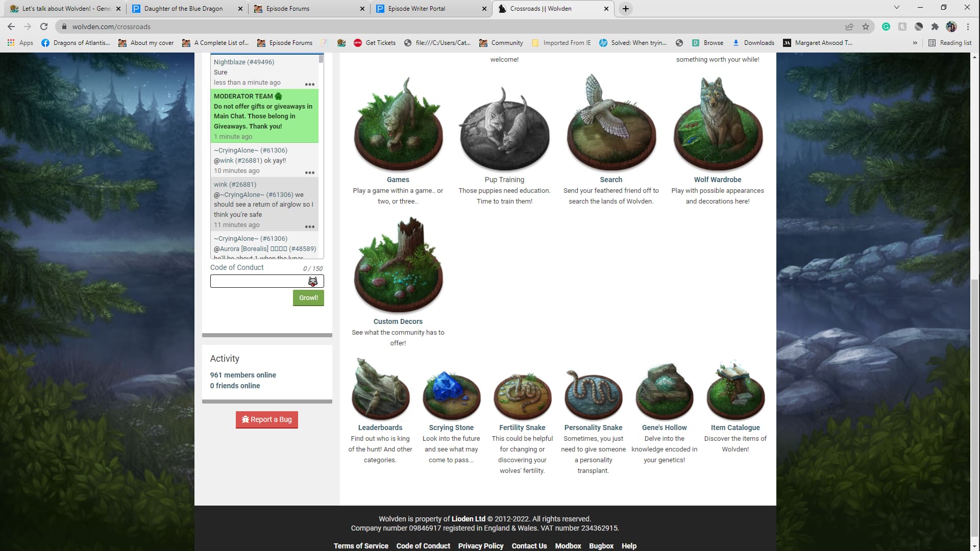This screenshot has width=980, height=551.
Task: Open options dots on Nightblaze's message
Action: coord(310,85)
